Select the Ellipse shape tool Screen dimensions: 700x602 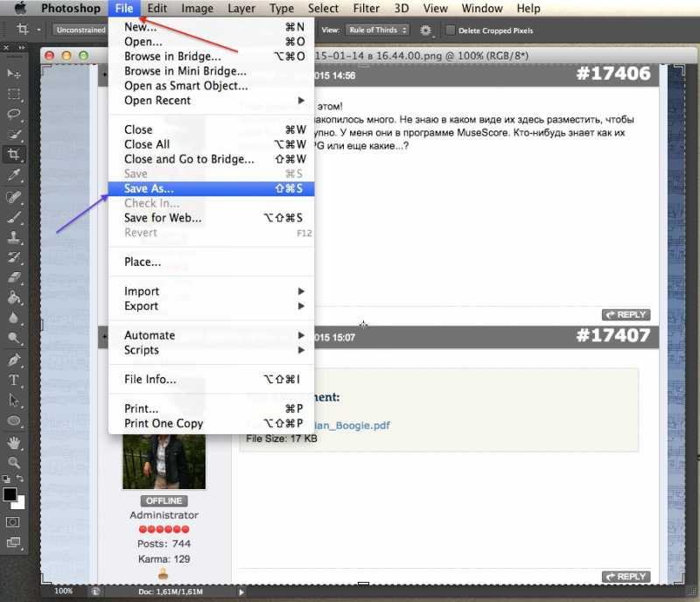click(x=14, y=421)
